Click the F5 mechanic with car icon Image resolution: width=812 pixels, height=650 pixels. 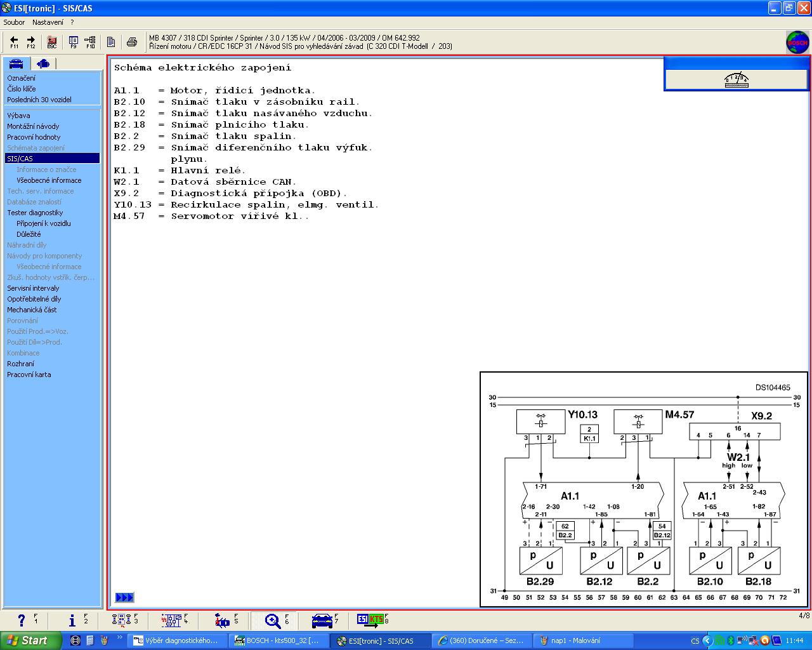[223, 620]
